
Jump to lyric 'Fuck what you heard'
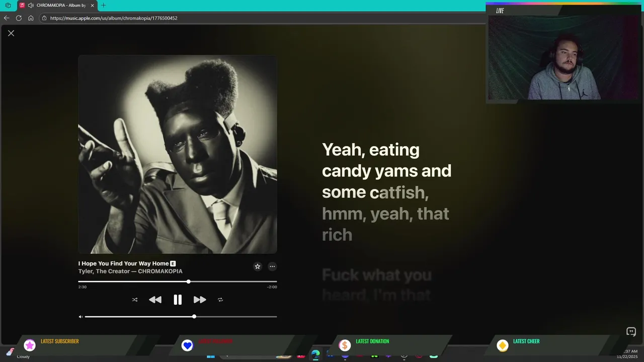coord(377,285)
